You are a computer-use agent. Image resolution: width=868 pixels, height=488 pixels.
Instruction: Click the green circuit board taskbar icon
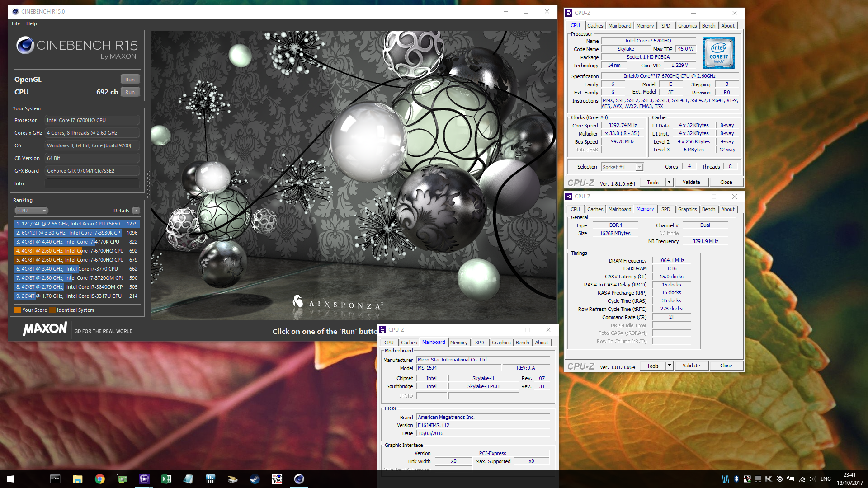click(122, 479)
